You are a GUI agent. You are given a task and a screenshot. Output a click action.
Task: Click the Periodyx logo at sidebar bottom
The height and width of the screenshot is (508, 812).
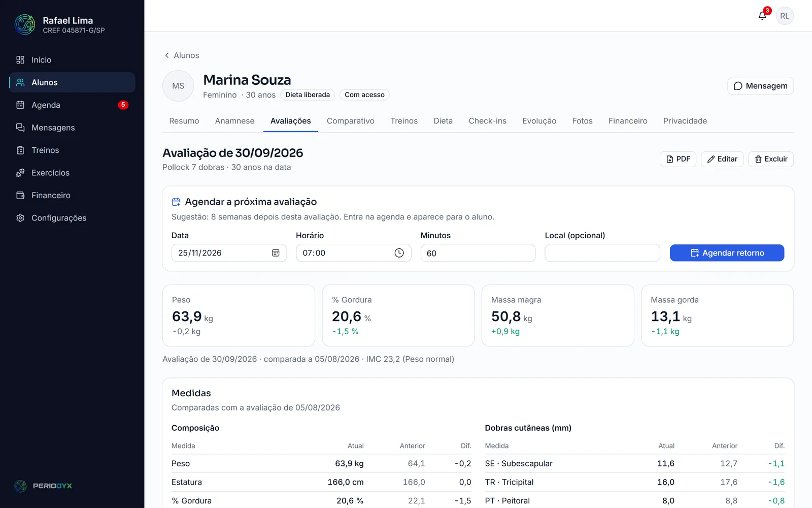click(43, 486)
